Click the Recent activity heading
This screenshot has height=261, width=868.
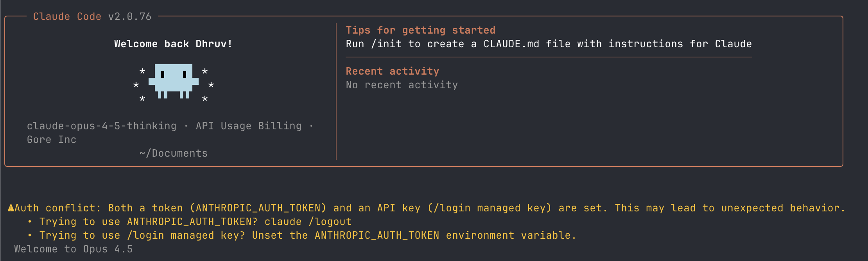coord(392,71)
